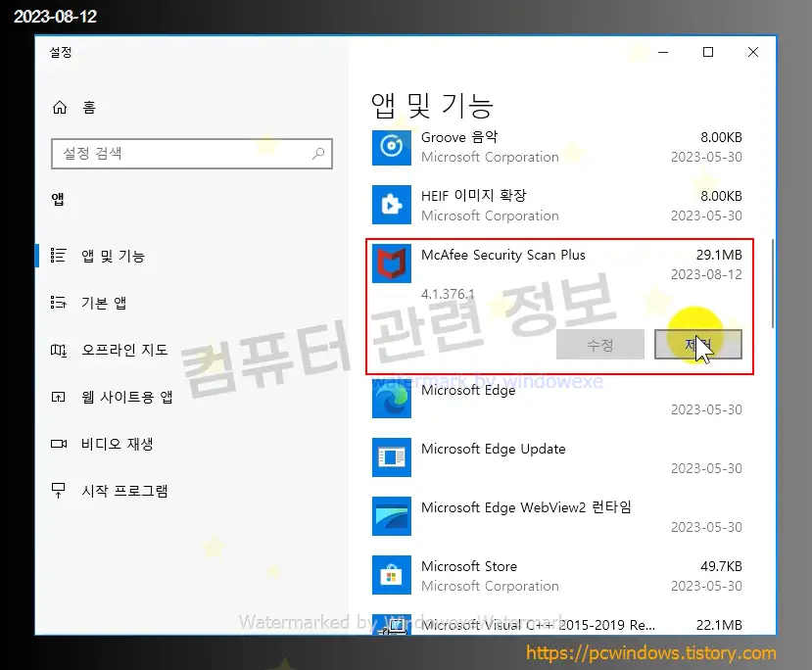Click the magnifier icon in settings search
Viewport: 812px width, 670px height.
tap(318, 153)
